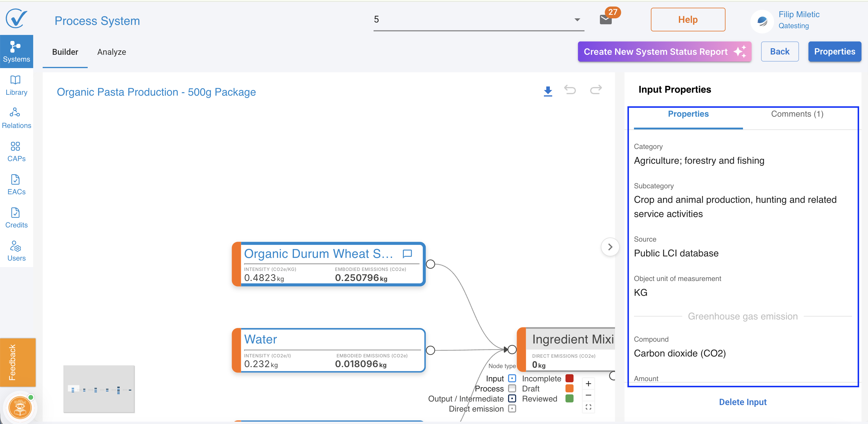Click the red Incomplete status swatch
Viewport: 868px width, 424px height.
[x=569, y=378]
